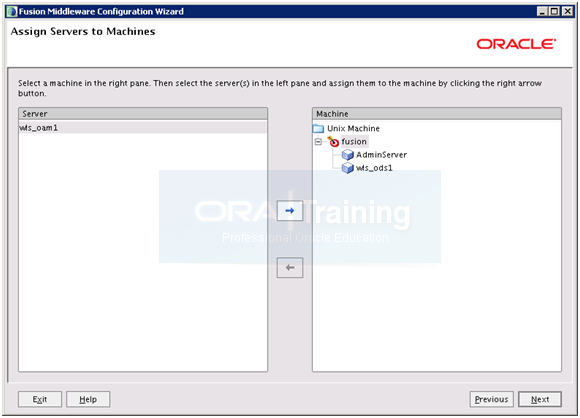
Task: Select the wls_ods1 label in the Machine tree
Action: click(374, 168)
